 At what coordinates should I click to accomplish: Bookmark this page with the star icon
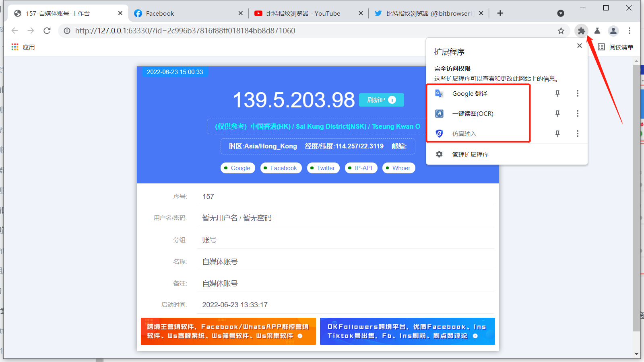pyautogui.click(x=561, y=31)
